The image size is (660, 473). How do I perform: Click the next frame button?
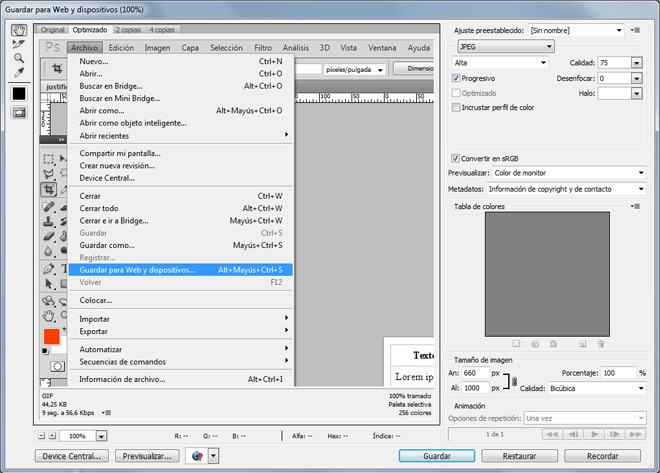[x=615, y=434]
